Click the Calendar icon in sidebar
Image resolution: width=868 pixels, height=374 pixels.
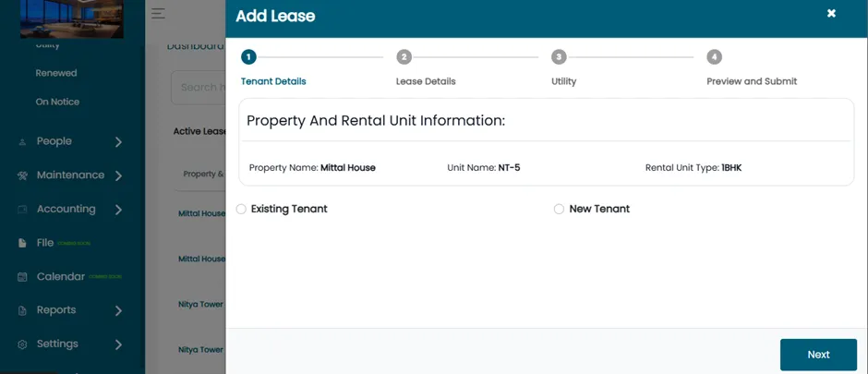(22, 277)
